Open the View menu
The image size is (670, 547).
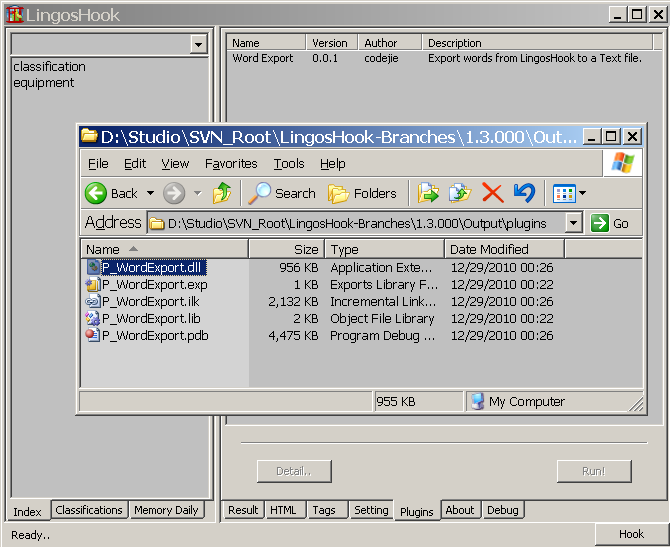point(175,164)
